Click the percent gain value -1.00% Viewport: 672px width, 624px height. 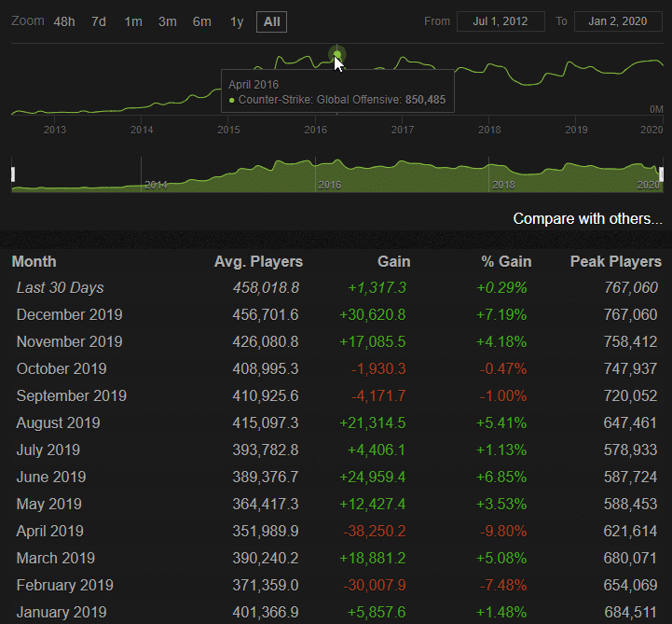coord(503,395)
